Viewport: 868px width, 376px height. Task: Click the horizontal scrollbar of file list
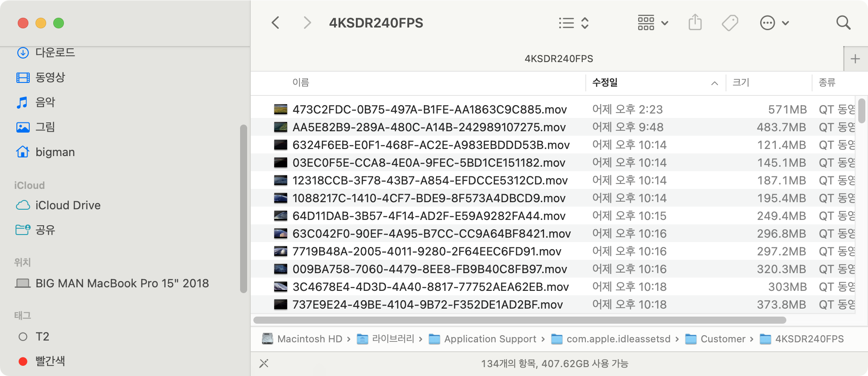pos(520,320)
